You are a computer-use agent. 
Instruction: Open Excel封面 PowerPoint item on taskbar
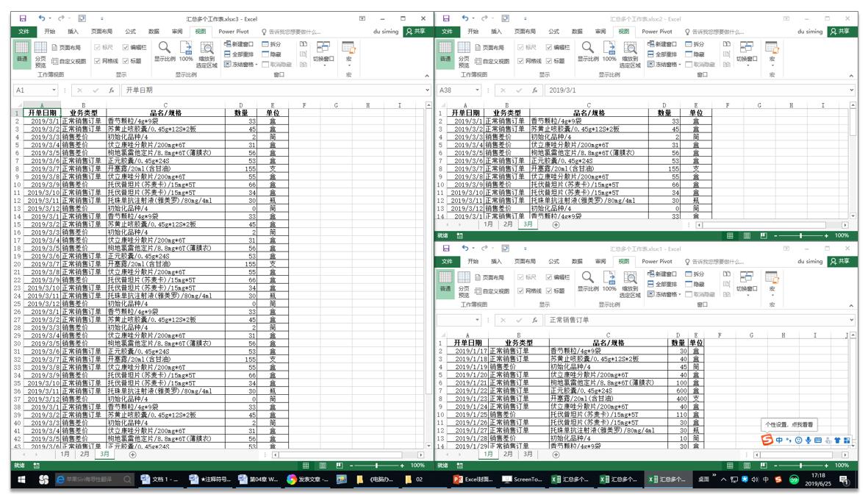tap(474, 479)
